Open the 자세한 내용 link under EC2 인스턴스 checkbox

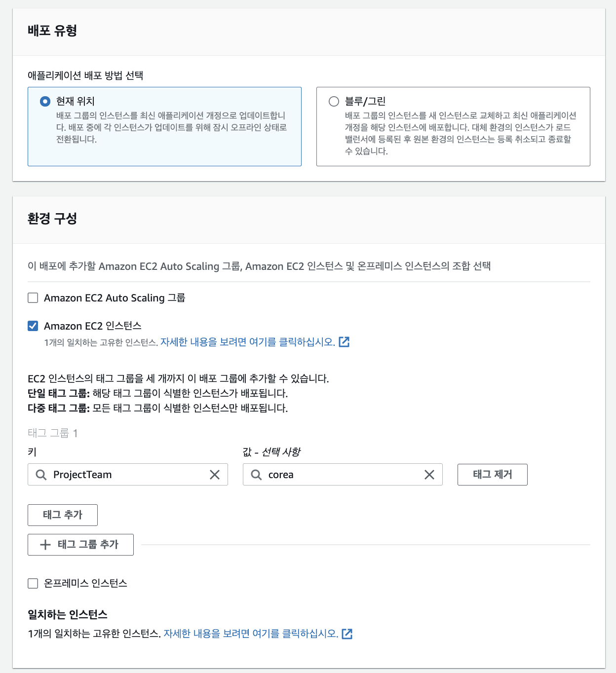tap(248, 342)
